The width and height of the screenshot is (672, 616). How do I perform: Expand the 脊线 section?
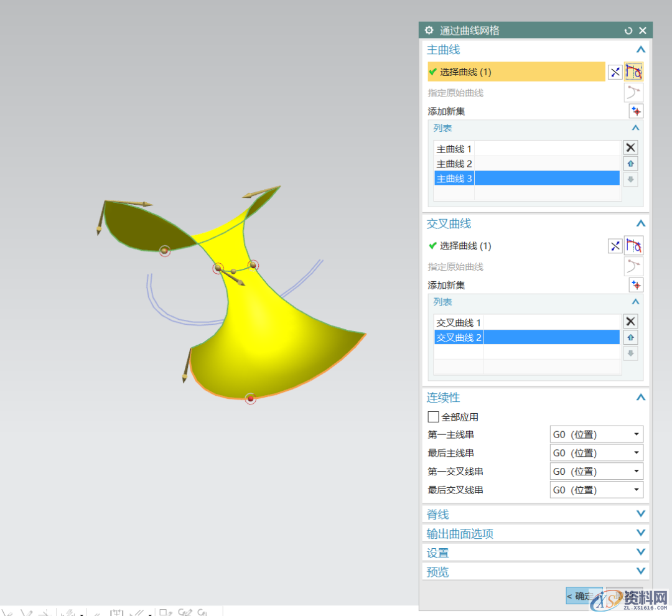[x=641, y=514]
